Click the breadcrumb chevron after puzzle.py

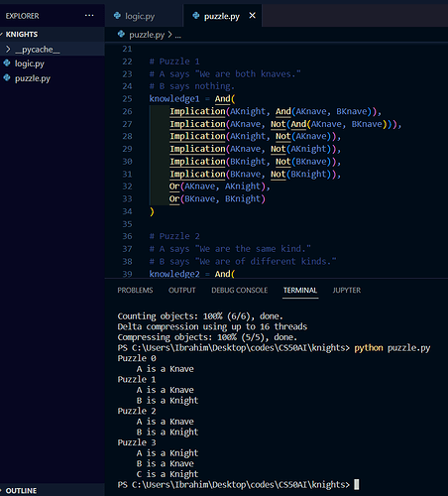click(169, 35)
